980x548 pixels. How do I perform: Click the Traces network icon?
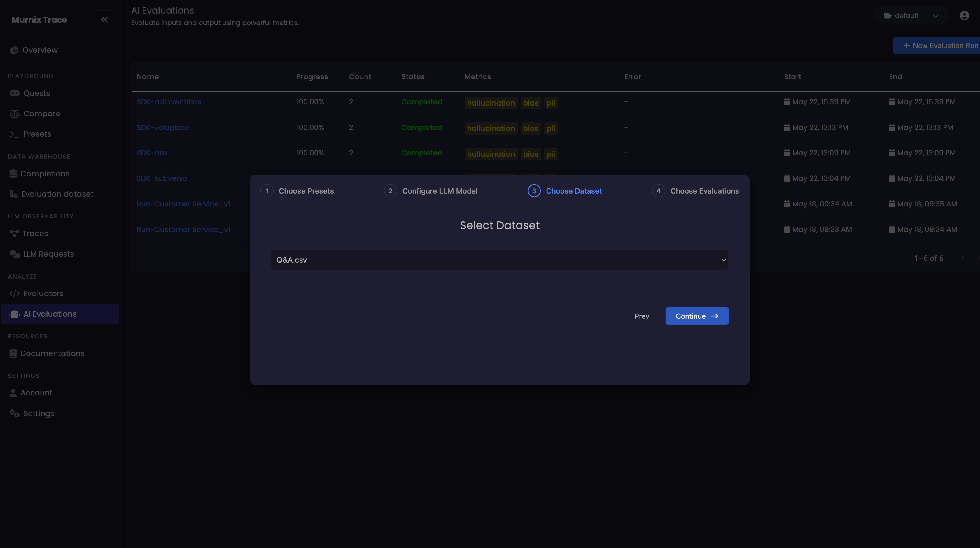(14, 234)
